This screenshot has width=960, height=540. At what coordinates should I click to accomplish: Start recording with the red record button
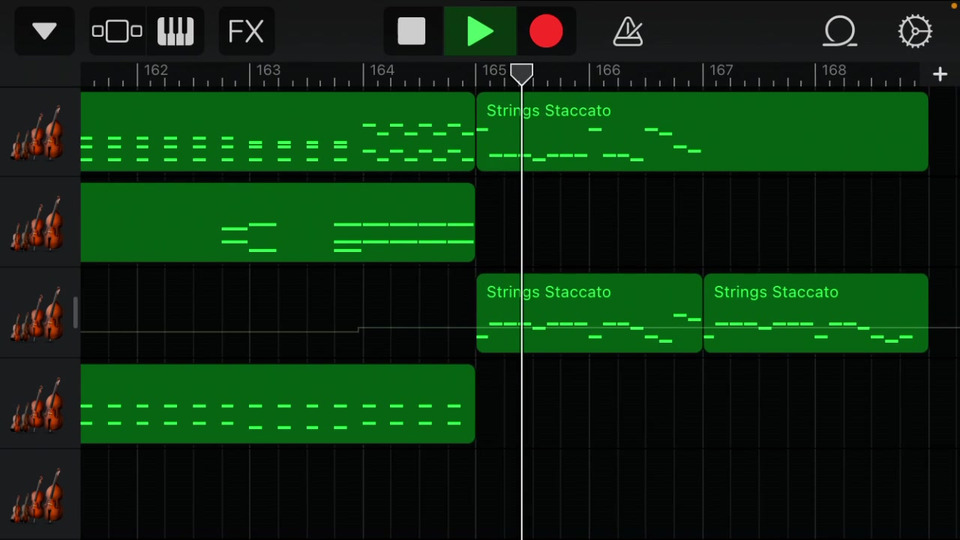tap(546, 31)
